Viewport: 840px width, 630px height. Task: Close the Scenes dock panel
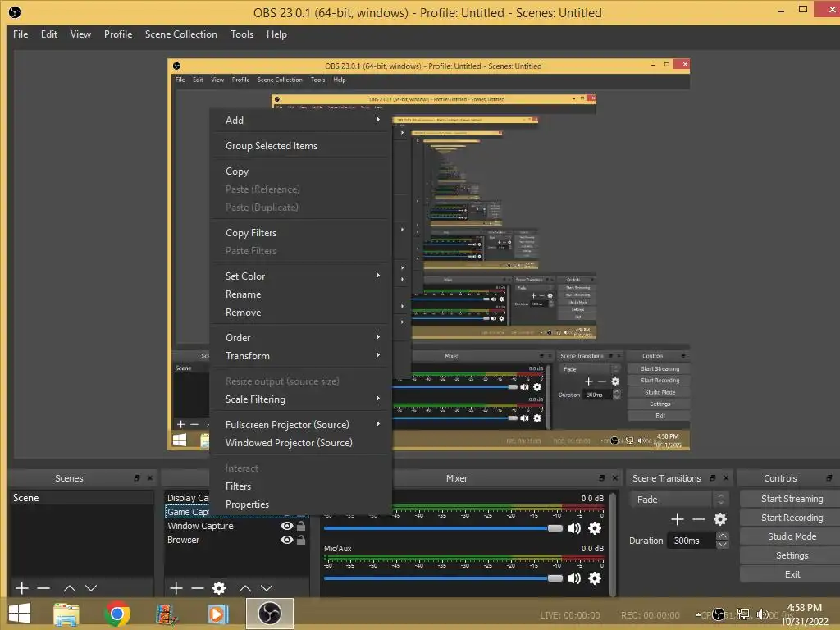(150, 478)
